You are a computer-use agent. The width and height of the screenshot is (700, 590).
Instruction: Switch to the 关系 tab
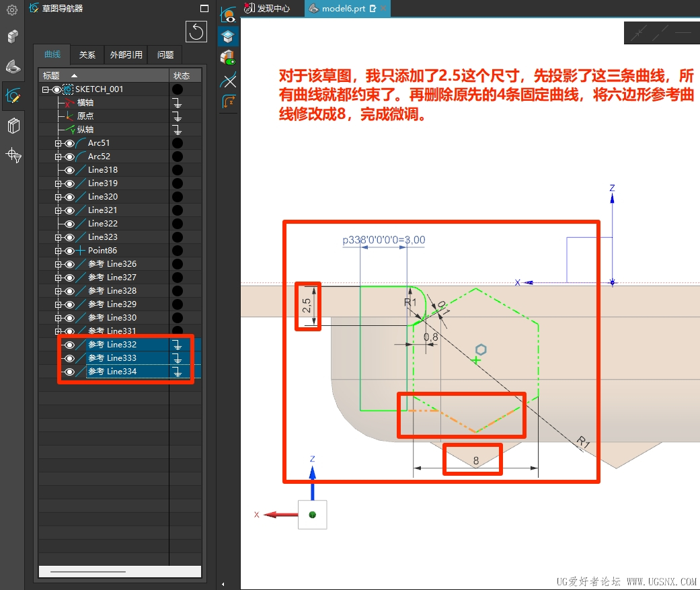[x=87, y=55]
